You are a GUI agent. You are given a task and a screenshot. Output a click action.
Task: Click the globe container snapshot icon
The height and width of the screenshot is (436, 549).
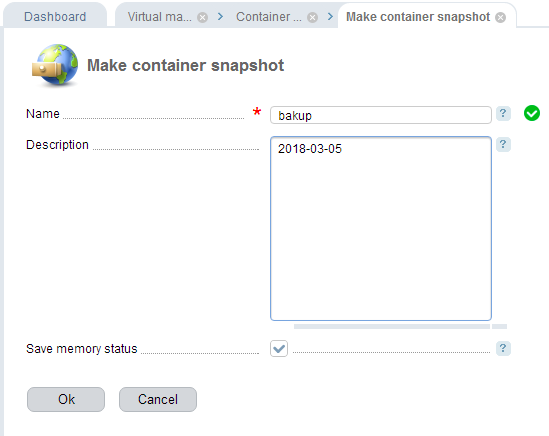coord(55,65)
